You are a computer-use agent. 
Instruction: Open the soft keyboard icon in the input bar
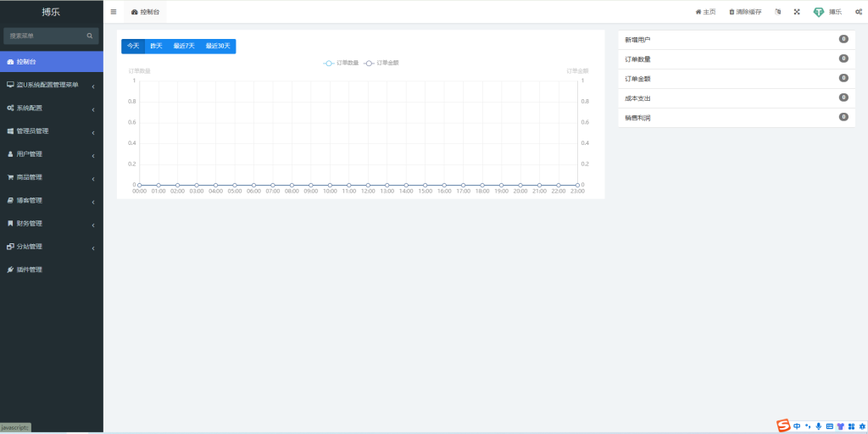[829, 426]
